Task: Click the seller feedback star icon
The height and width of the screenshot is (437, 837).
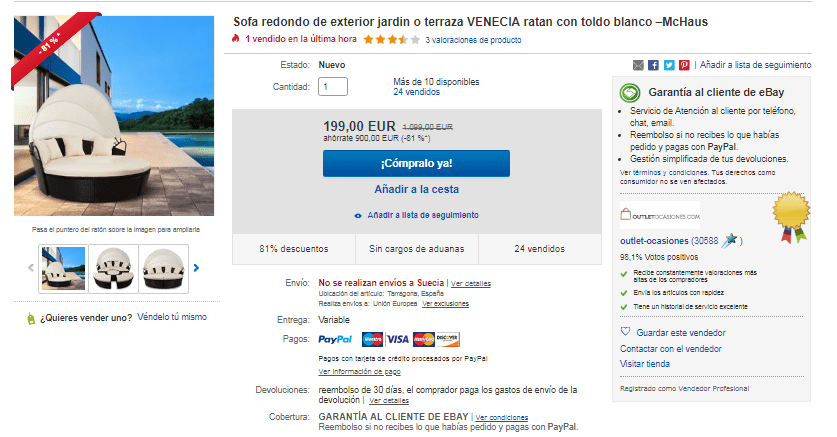Action: coord(729,241)
